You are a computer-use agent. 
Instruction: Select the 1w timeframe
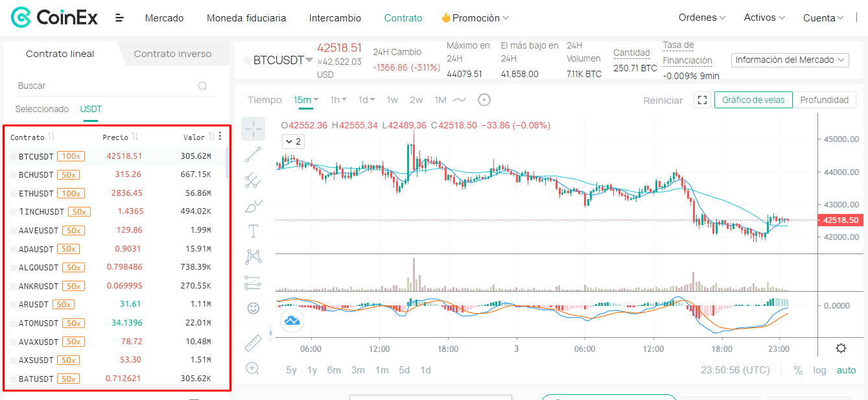tap(392, 100)
